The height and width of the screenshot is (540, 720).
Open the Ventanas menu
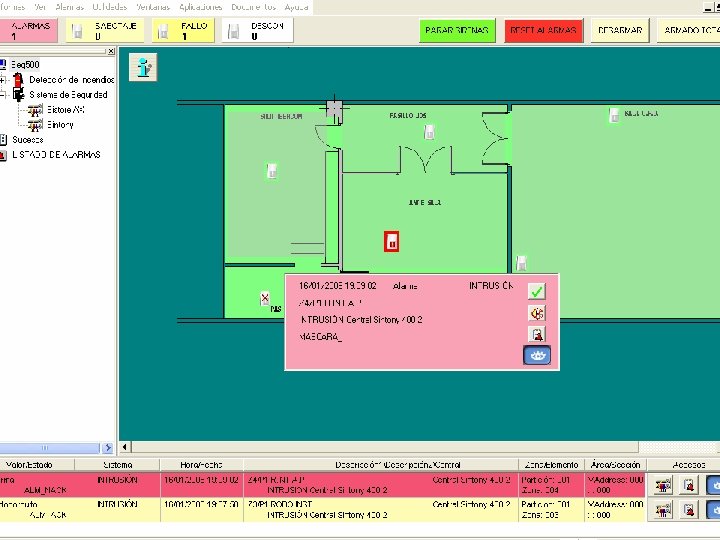153,7
